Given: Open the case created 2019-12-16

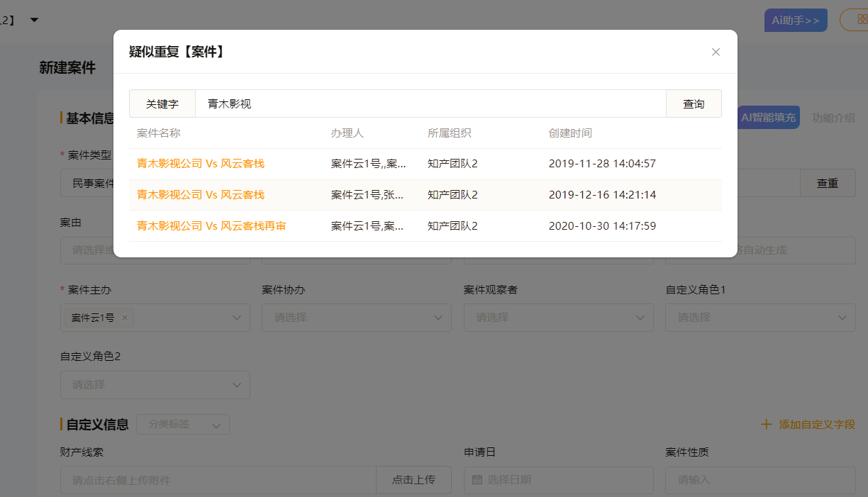Looking at the screenshot, I should point(201,195).
